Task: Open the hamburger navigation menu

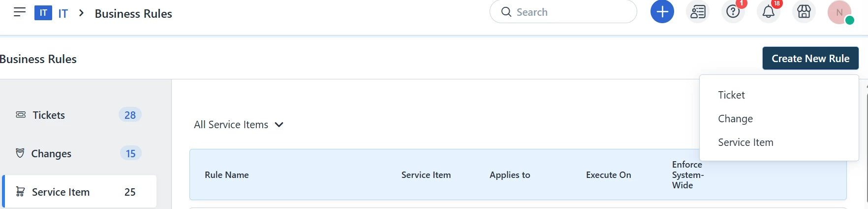Action: click(x=20, y=12)
